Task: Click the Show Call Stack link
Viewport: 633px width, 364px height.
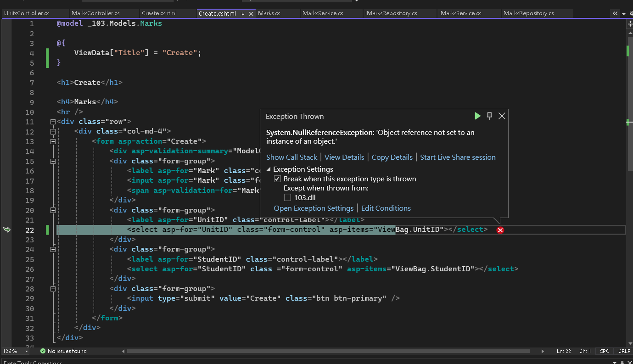Action: [291, 157]
